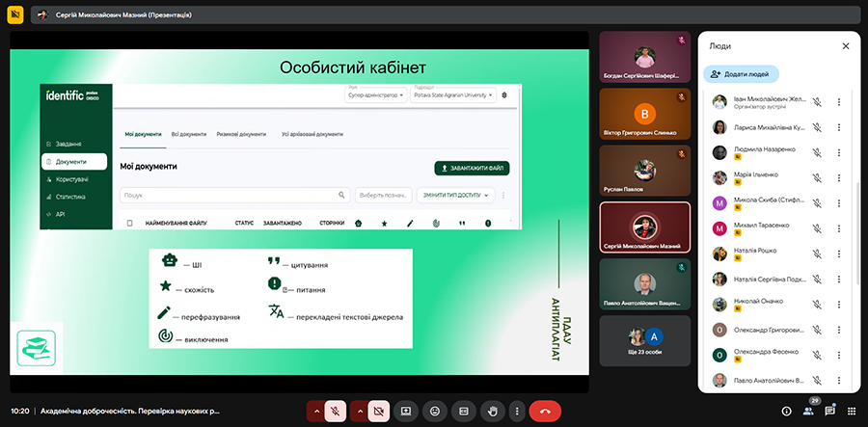Open the activities grid icon

point(851,411)
